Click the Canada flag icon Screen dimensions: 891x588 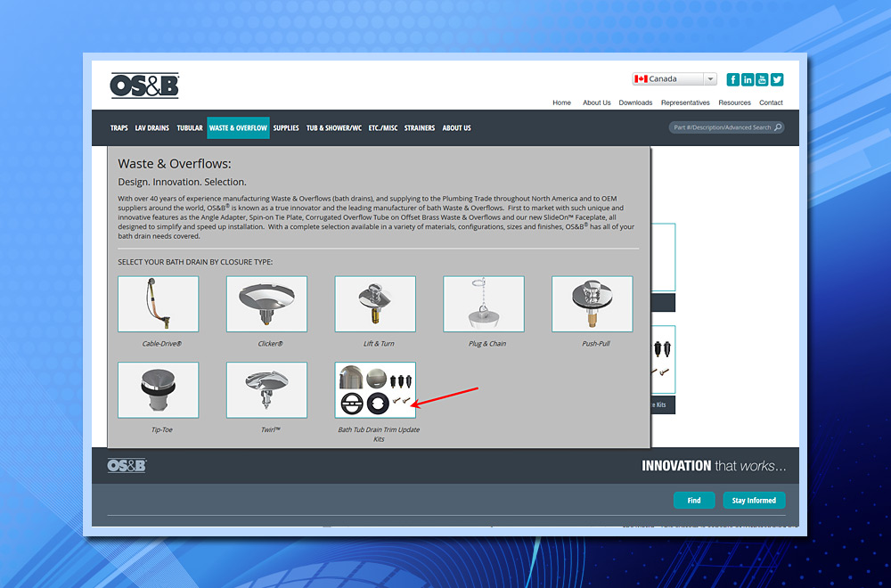pos(641,79)
